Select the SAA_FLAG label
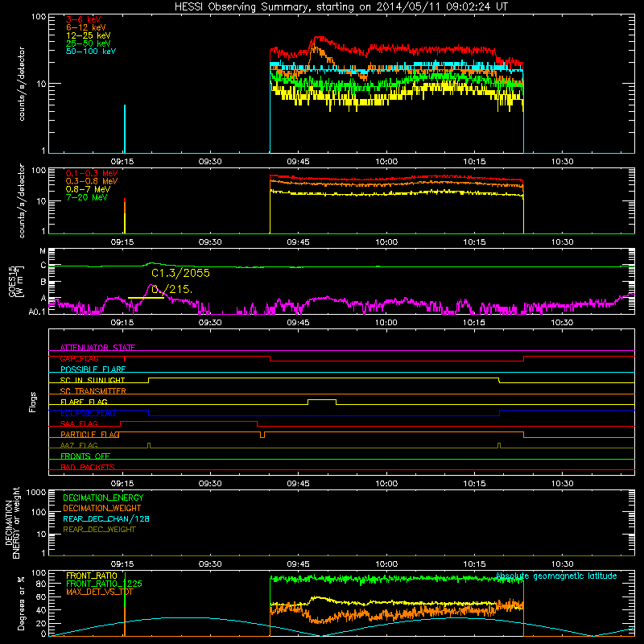644x644 pixels. pyautogui.click(x=79, y=423)
